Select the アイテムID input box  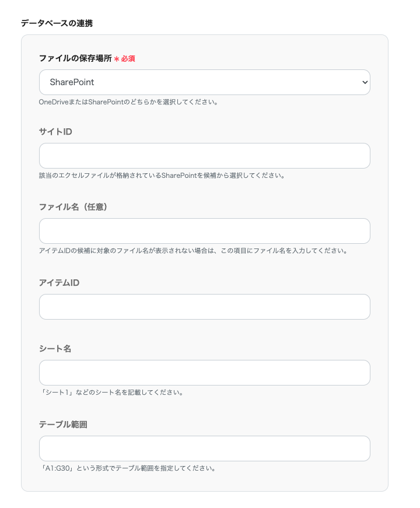coord(204,307)
